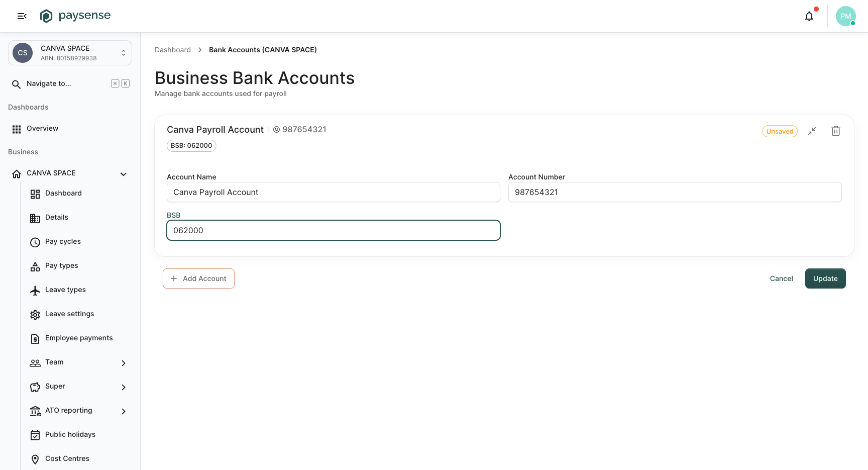This screenshot has height=470, width=868.
Task: Delete the Canva Payroll Account
Action: pyautogui.click(x=836, y=131)
